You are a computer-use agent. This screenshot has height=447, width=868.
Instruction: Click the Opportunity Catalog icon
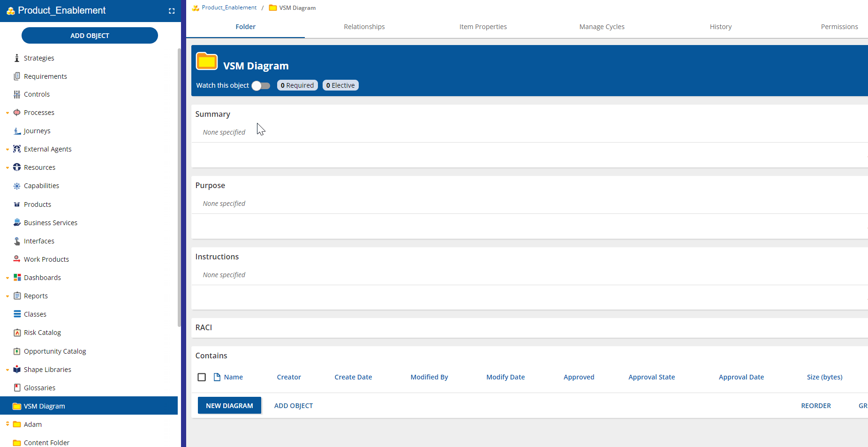pyautogui.click(x=16, y=351)
